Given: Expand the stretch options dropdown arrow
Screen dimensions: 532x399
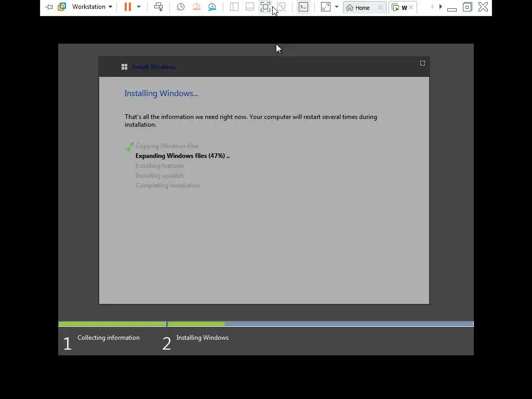Looking at the screenshot, I should [337, 7].
